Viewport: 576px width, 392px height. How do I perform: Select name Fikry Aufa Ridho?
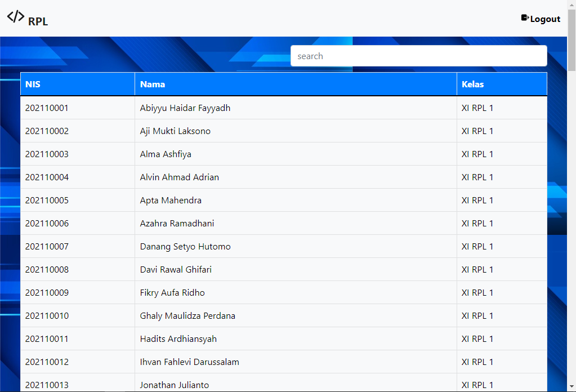pyautogui.click(x=172, y=293)
